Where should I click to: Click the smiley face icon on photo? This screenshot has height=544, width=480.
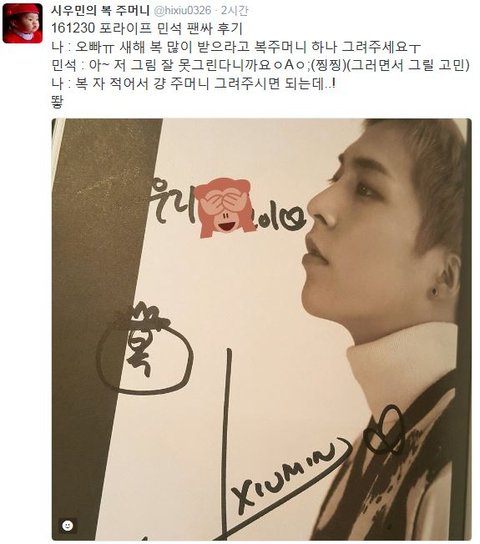pyautogui.click(x=68, y=525)
